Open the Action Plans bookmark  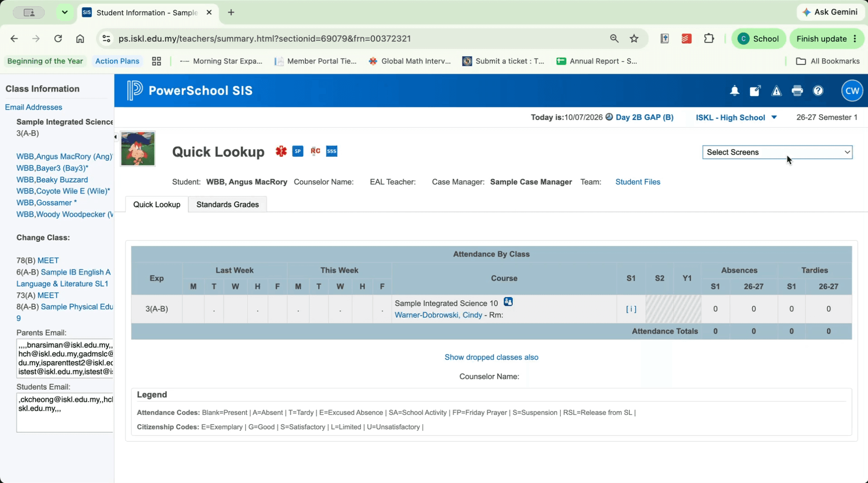pyautogui.click(x=117, y=61)
